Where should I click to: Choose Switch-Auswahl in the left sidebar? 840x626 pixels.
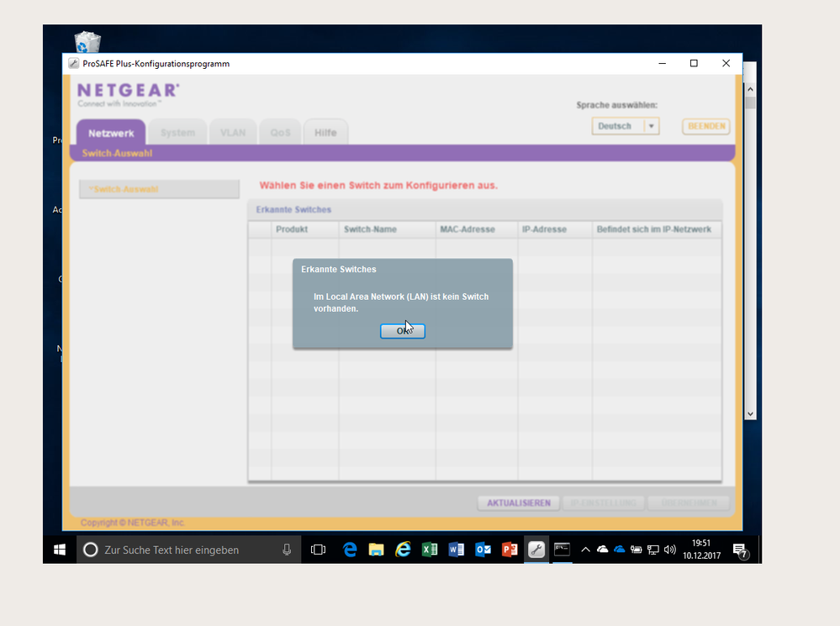tap(159, 189)
